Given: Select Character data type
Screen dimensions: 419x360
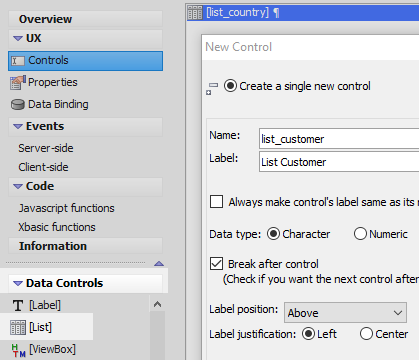Looking at the screenshot, I should point(273,234).
